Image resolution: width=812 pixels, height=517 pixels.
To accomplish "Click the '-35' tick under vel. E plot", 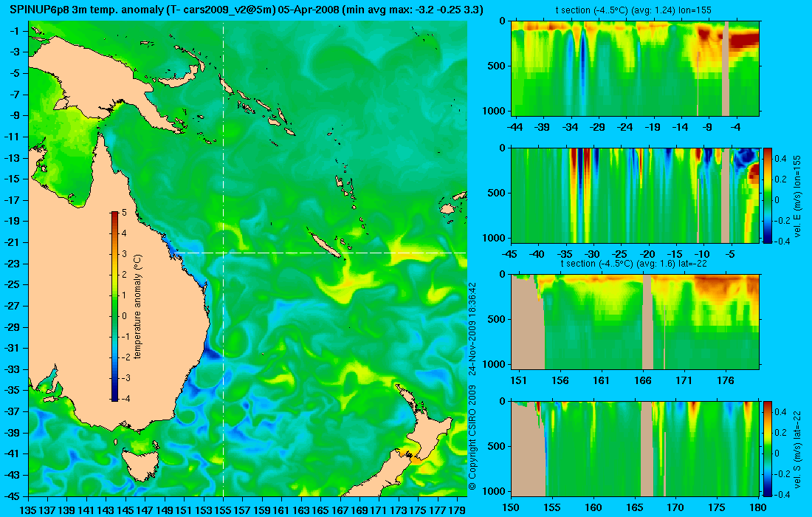I will pos(565,254).
